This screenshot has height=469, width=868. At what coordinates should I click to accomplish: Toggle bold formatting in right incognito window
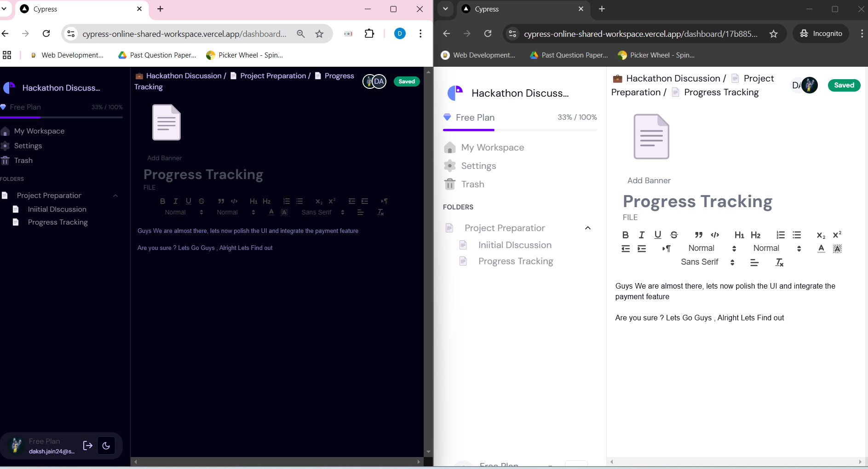(x=626, y=235)
